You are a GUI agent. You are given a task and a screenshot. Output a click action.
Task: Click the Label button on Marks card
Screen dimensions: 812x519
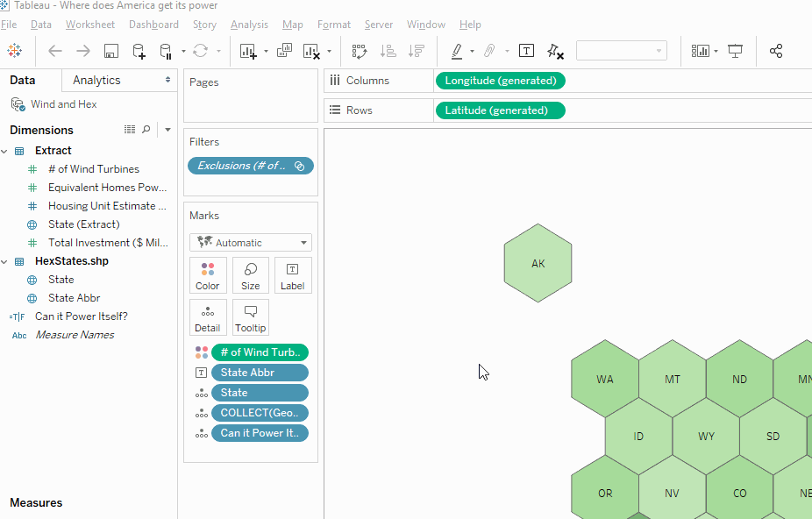pos(293,275)
